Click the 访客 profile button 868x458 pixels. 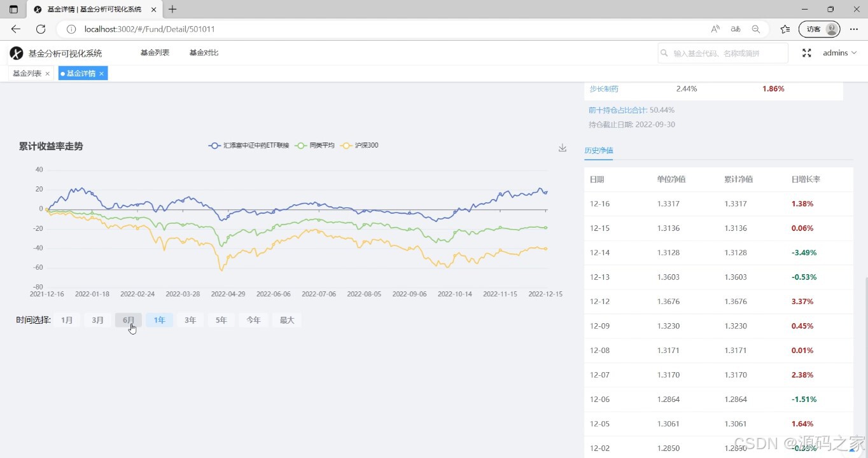tap(820, 29)
